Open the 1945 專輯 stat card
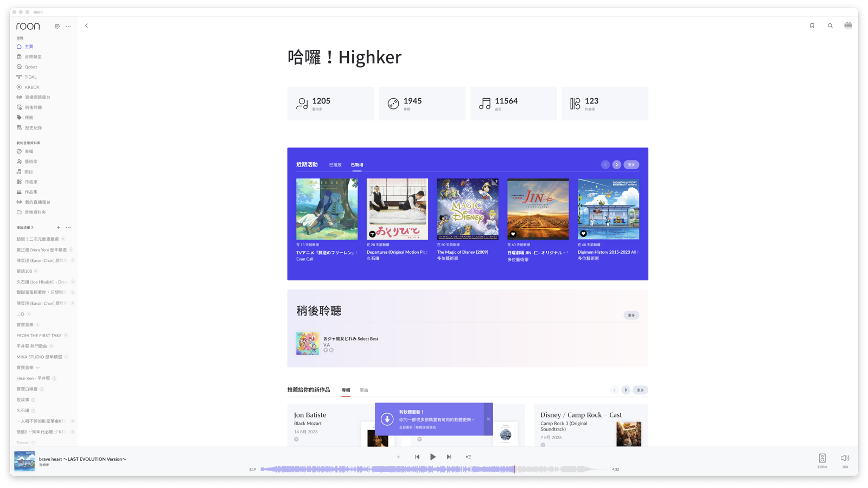Screen dimensions: 868x488 click(422, 104)
